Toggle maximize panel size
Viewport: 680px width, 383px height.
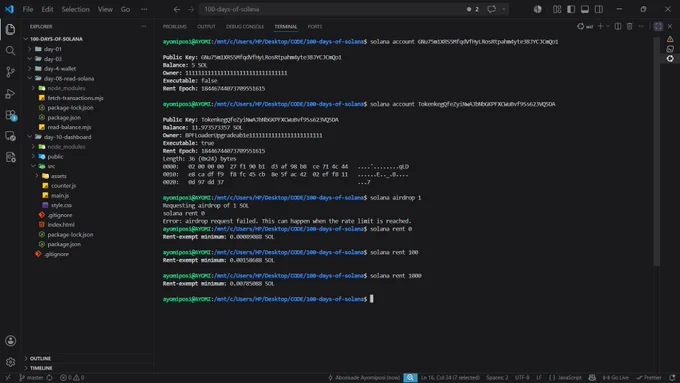(x=658, y=26)
